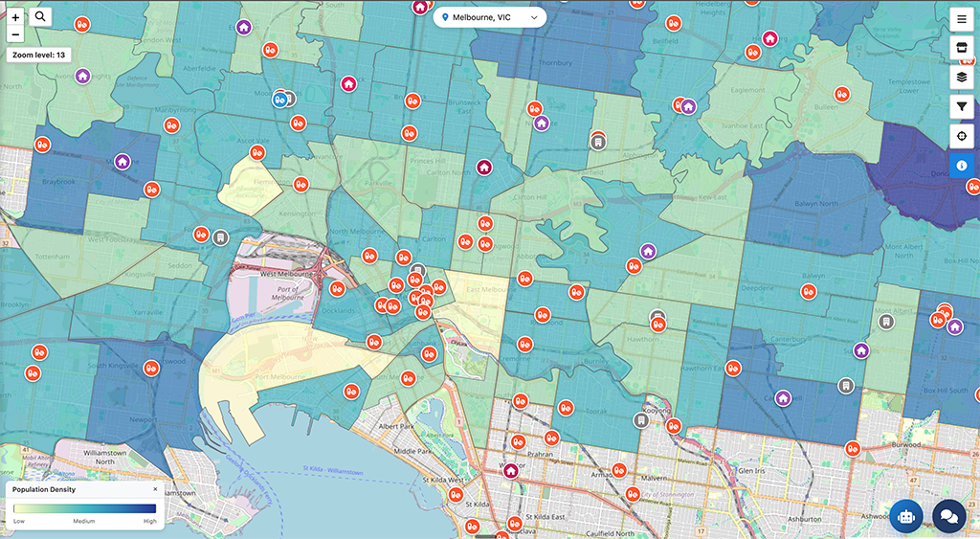Toggle the blue info legend button
This screenshot has width=980, height=539.
[x=962, y=165]
